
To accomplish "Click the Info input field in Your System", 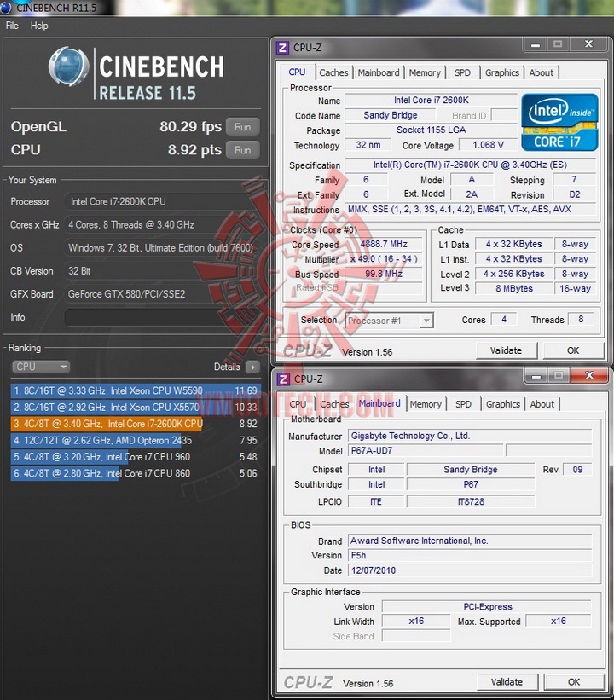I will 163,317.
